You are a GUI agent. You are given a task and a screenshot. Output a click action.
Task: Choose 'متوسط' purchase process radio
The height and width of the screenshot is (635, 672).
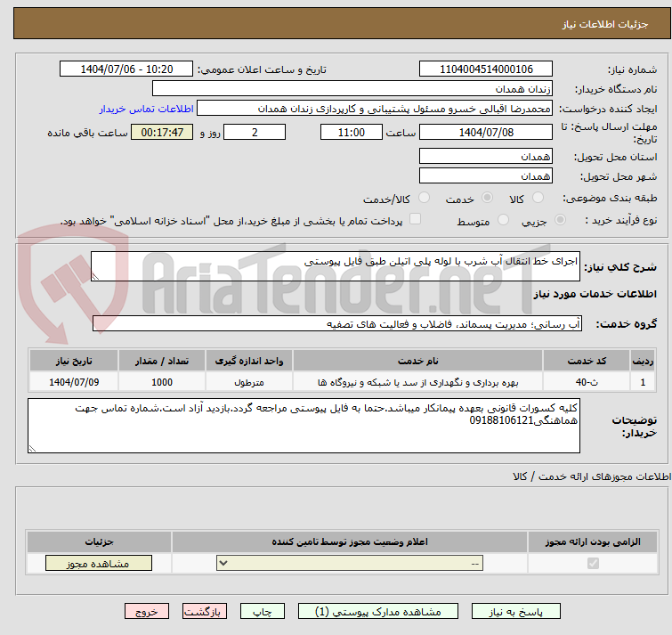[504, 220]
